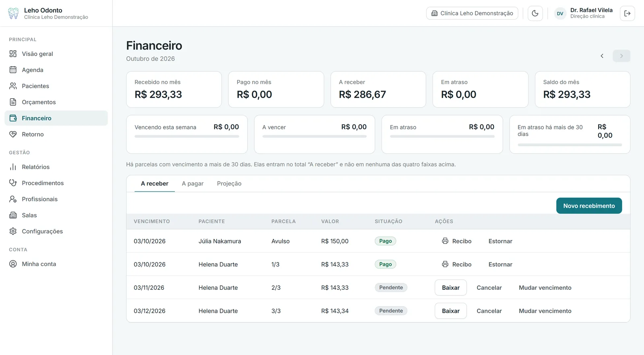Click the A vencer progress bar
The width and height of the screenshot is (644, 355).
(314, 136)
